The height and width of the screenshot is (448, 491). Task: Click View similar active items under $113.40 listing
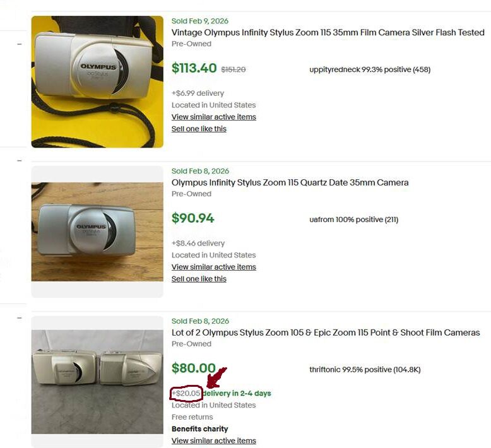214,117
